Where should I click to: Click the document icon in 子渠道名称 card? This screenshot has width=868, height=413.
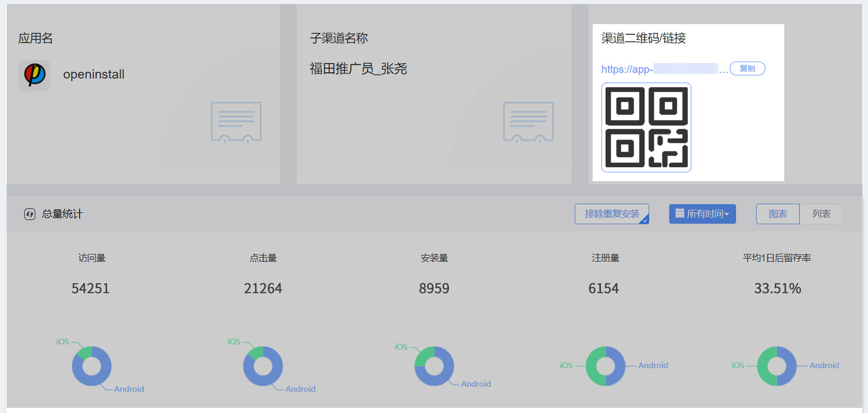529,122
